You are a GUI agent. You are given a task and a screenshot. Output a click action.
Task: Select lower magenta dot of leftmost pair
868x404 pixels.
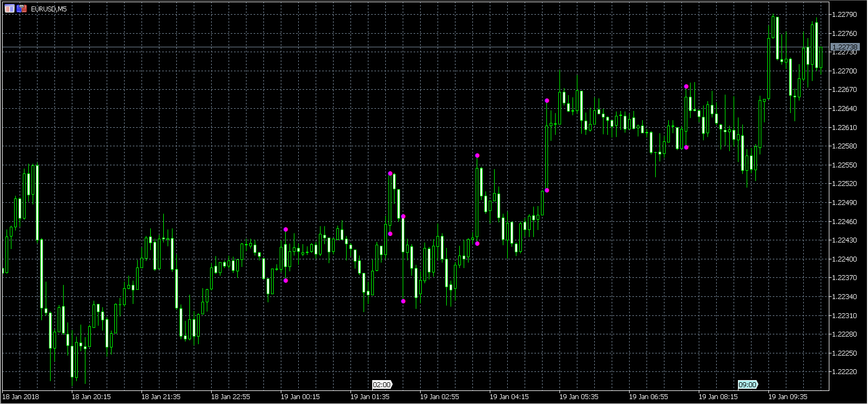[286, 281]
